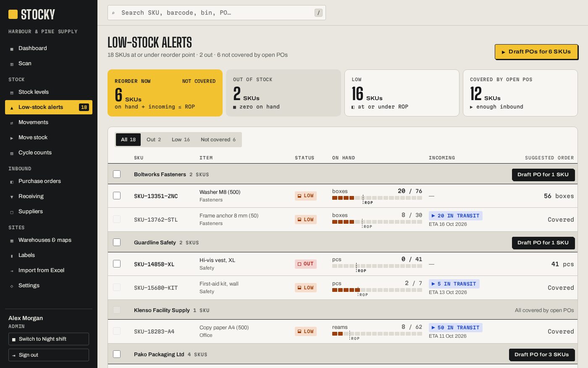
Task: Click the Night shift switch icon
Action: 14,339
